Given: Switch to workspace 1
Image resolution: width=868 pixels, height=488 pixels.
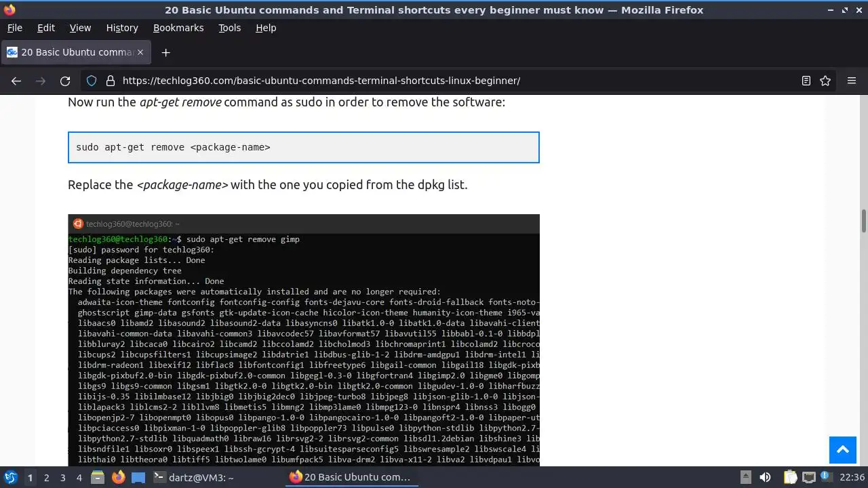Looking at the screenshot, I should point(30,477).
